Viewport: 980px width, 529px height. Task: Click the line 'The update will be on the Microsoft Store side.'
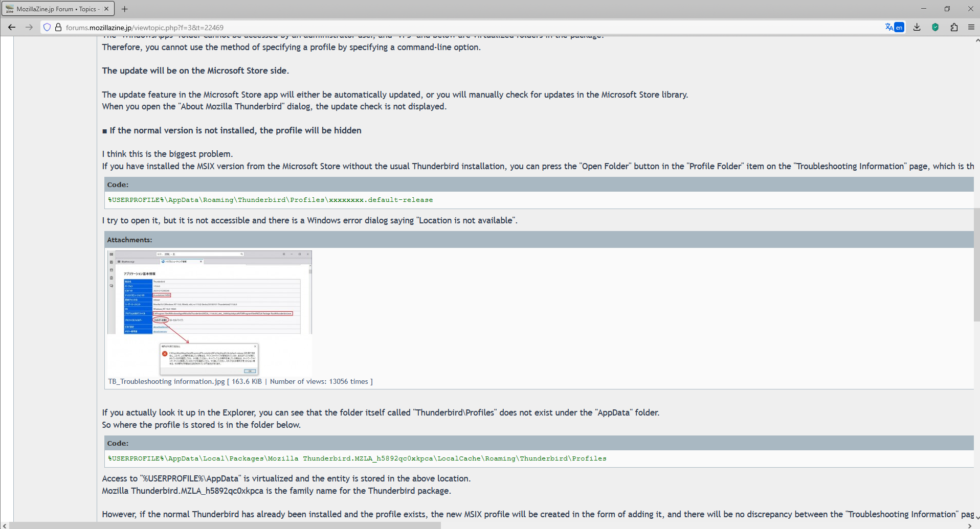195,71
